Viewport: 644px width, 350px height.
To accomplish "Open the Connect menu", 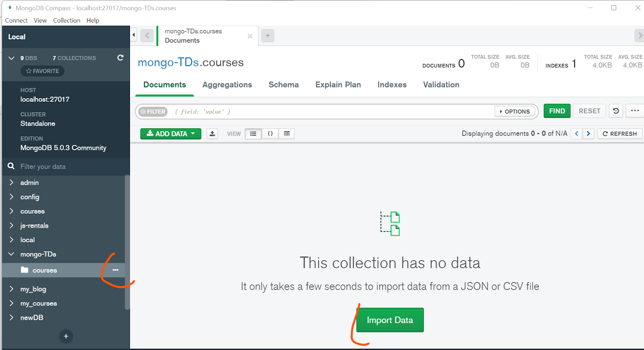I will pyautogui.click(x=17, y=21).
